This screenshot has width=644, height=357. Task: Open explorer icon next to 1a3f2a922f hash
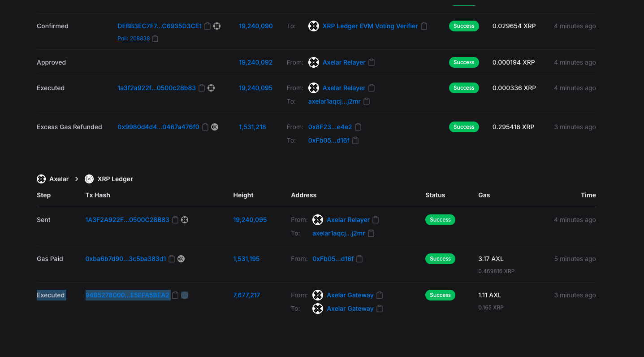click(x=211, y=88)
